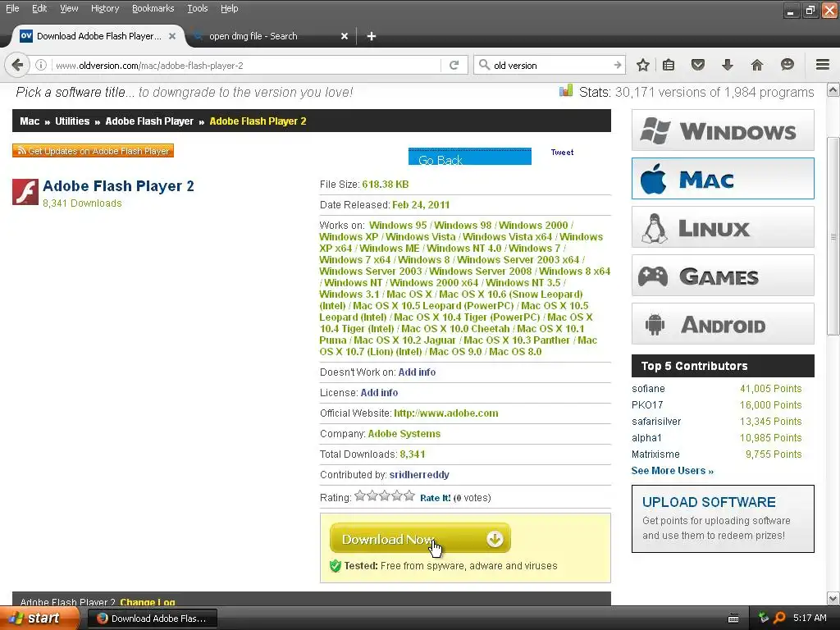Click the Download Now button
This screenshot has width=840, height=630.
420,538
